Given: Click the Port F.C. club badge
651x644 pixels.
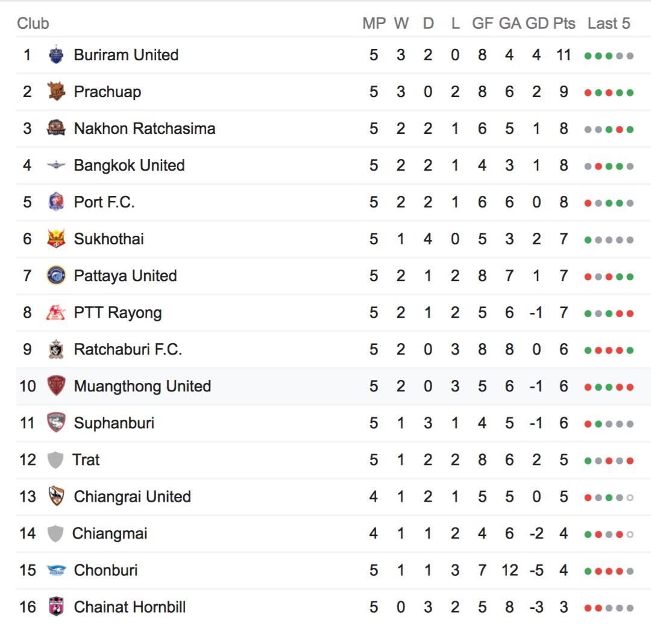Looking at the screenshot, I should (56, 202).
